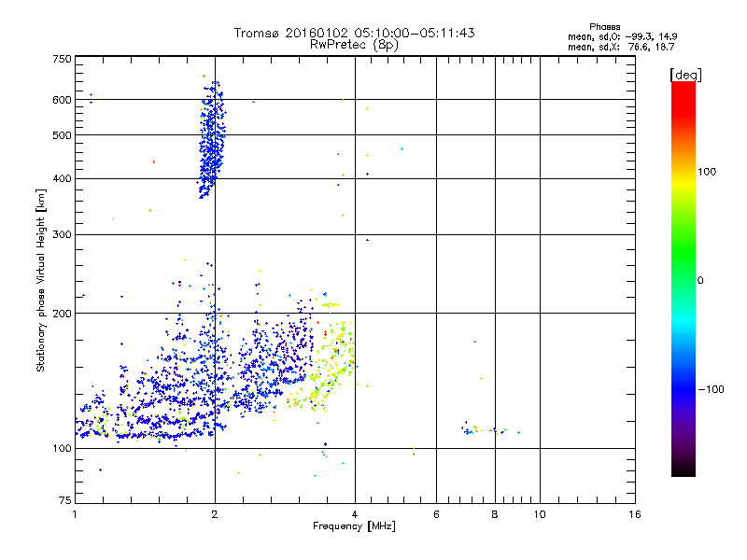Click colorbar tick label '-100'

pyautogui.click(x=711, y=389)
